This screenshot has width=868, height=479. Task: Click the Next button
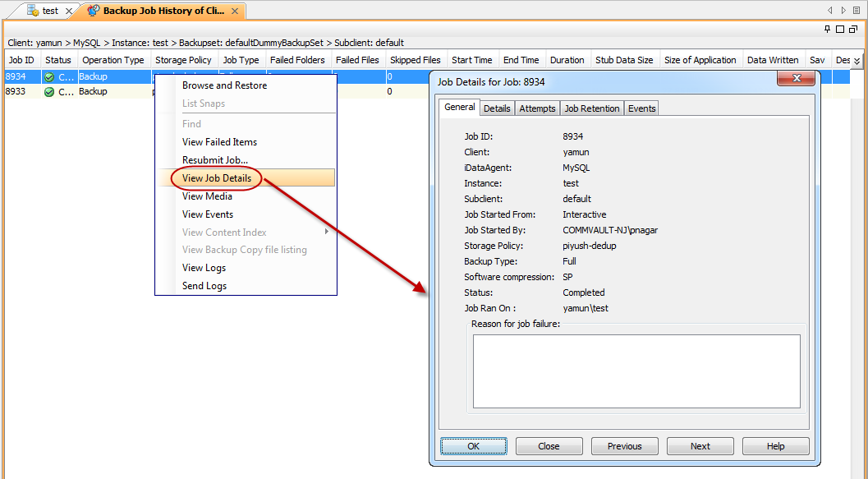point(700,446)
